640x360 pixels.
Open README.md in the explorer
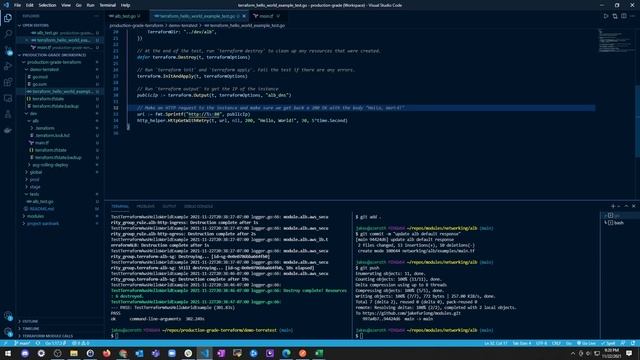click(x=42, y=209)
